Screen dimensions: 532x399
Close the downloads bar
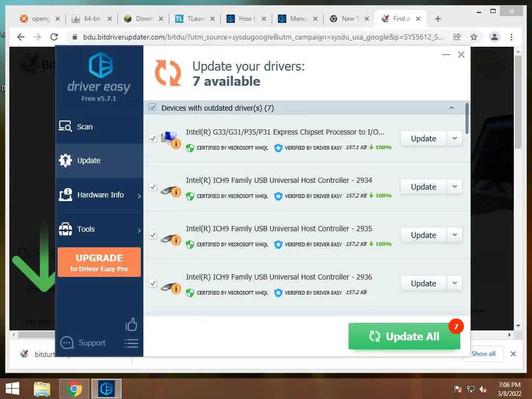(x=513, y=354)
